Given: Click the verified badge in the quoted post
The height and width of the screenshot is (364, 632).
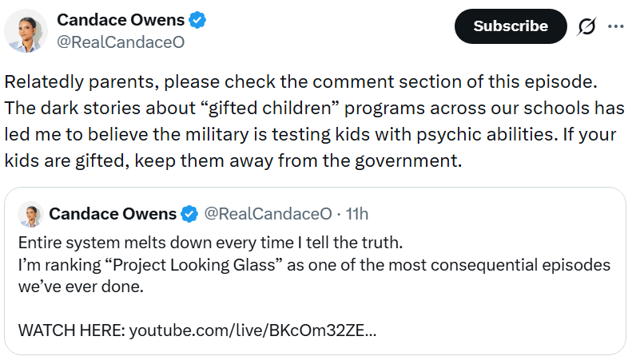Looking at the screenshot, I should tap(189, 213).
